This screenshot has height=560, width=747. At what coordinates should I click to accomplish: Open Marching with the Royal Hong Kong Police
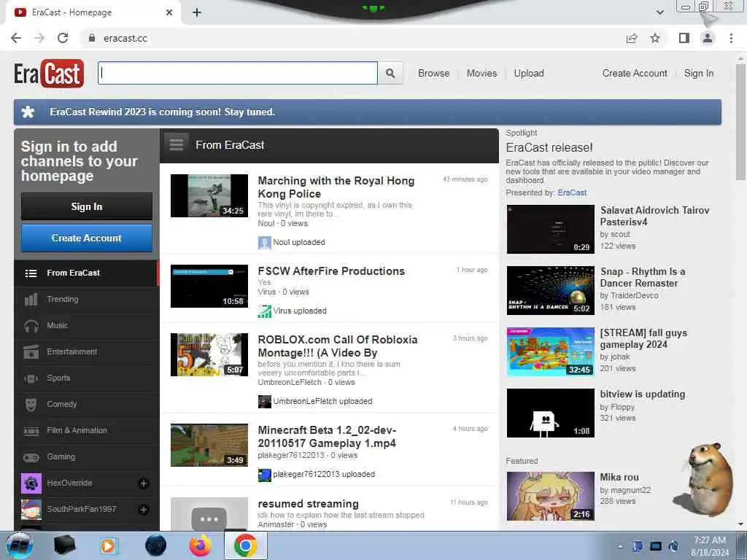(336, 187)
